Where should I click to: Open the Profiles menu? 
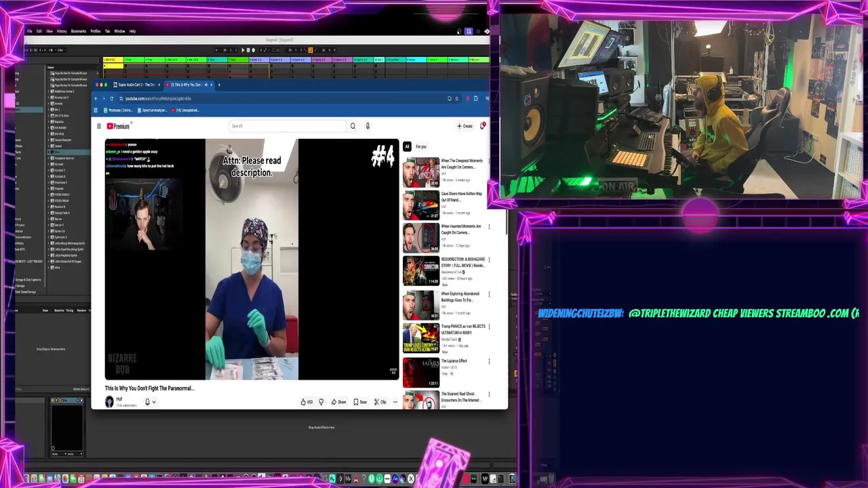[96, 31]
